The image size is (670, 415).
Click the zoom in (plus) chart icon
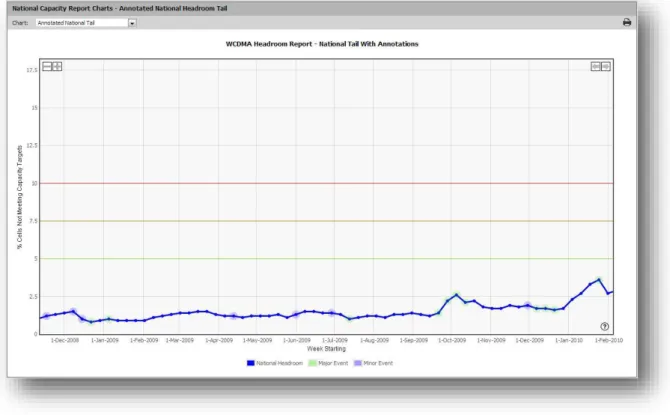[x=57, y=66]
